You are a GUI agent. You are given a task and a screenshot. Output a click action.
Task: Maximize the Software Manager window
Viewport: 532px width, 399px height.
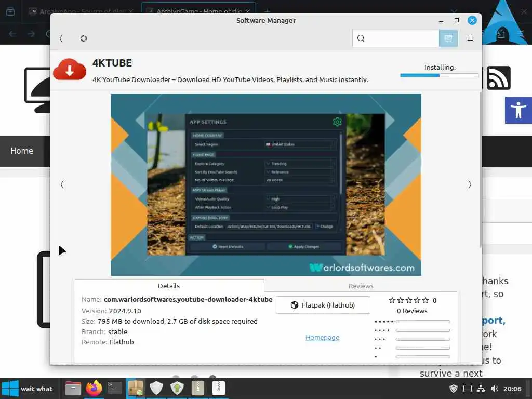[x=457, y=20]
